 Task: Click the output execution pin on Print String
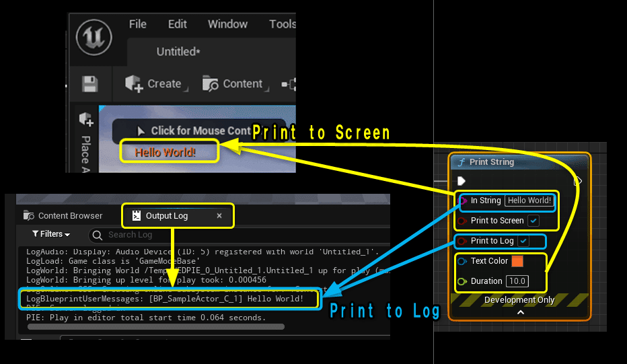click(x=578, y=181)
